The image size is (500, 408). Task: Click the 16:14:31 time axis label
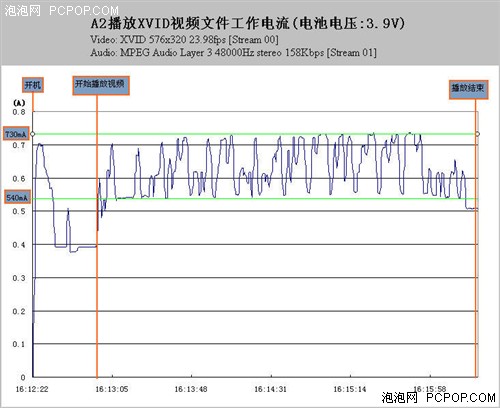pyautogui.click(x=270, y=389)
